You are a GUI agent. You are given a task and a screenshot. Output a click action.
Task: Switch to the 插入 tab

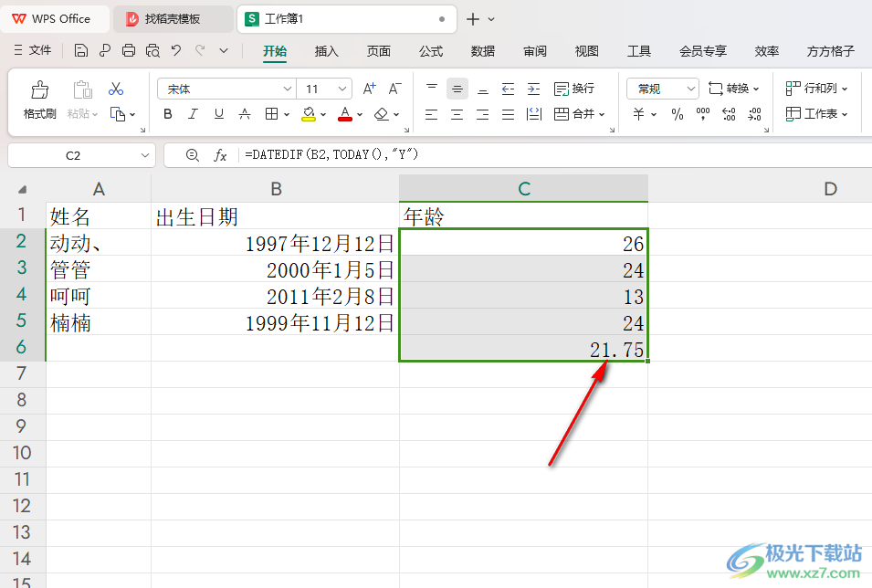327,51
